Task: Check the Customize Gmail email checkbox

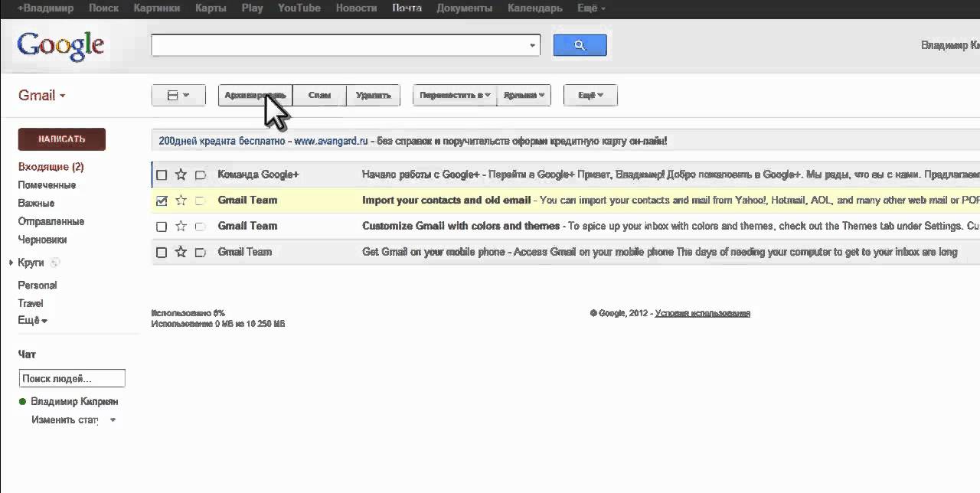Action: [x=162, y=227]
